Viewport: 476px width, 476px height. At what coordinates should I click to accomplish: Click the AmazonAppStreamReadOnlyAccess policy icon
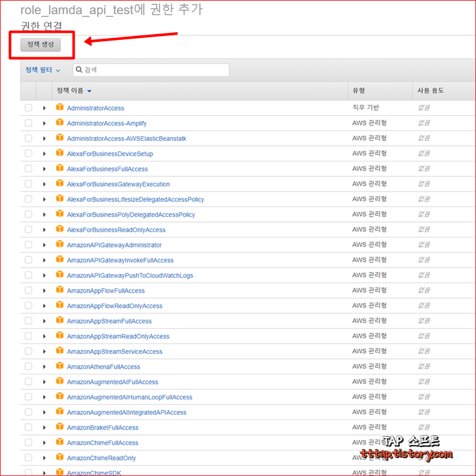click(60, 335)
